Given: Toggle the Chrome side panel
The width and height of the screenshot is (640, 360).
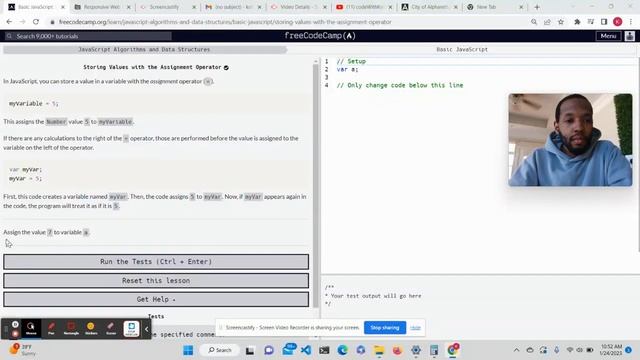Looking at the screenshot, I should pyautogui.click(x=604, y=22).
